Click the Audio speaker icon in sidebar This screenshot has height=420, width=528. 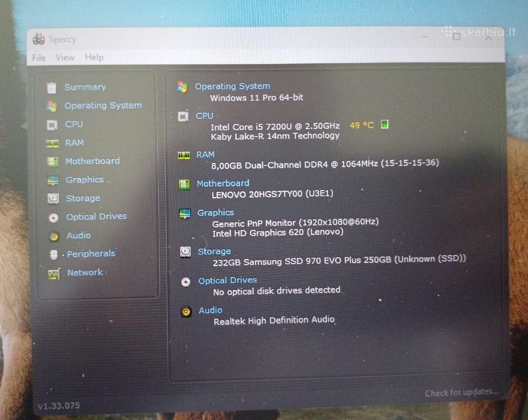point(54,237)
